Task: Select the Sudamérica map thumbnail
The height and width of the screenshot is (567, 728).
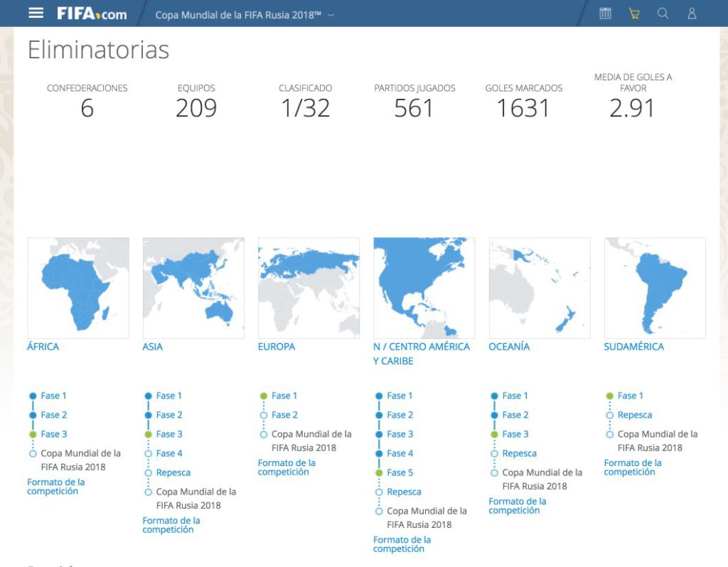Action: point(655,288)
